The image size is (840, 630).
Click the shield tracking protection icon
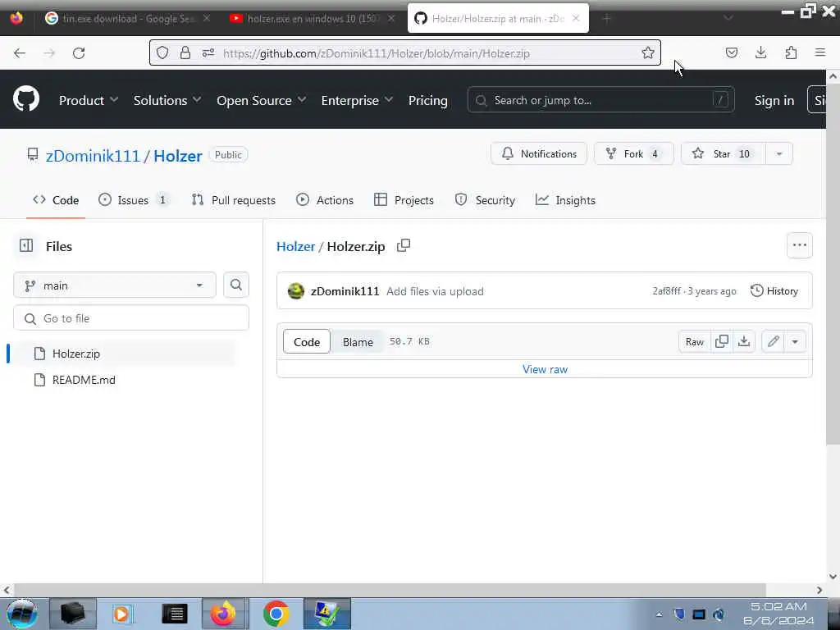pos(162,52)
